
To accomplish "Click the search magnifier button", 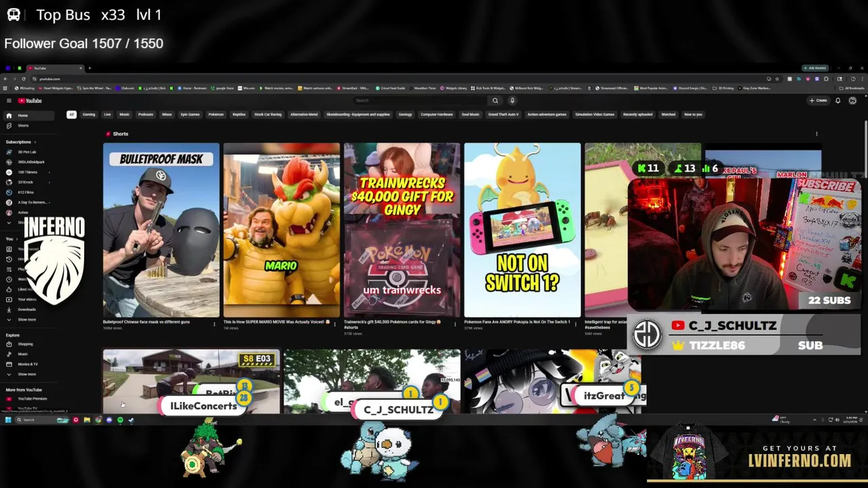I will click(x=495, y=100).
